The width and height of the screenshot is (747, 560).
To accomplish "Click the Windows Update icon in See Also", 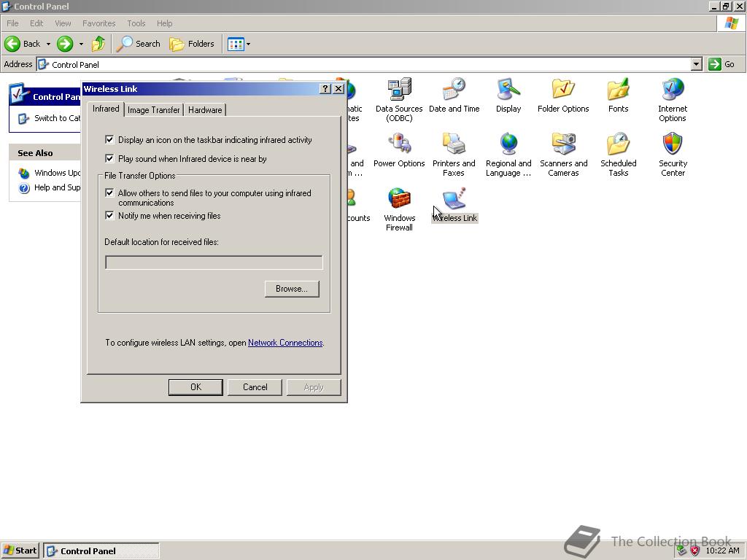I will point(24,173).
